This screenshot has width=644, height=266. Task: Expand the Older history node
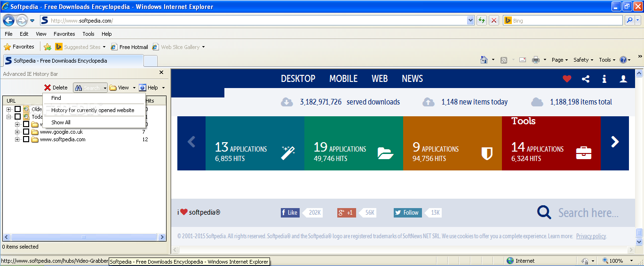click(9, 109)
